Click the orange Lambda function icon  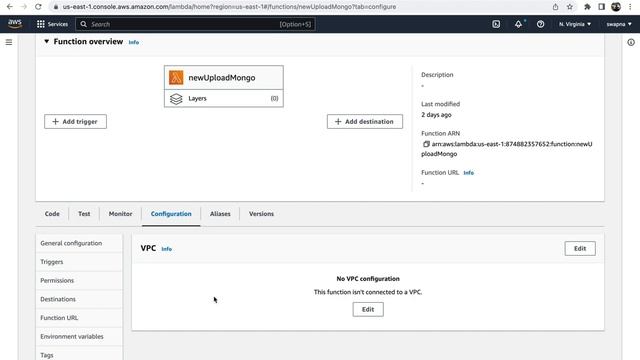click(176, 78)
